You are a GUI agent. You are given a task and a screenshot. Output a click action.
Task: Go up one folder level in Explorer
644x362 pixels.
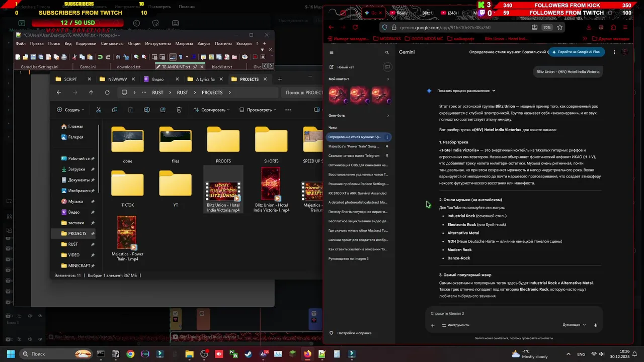[91, 93]
